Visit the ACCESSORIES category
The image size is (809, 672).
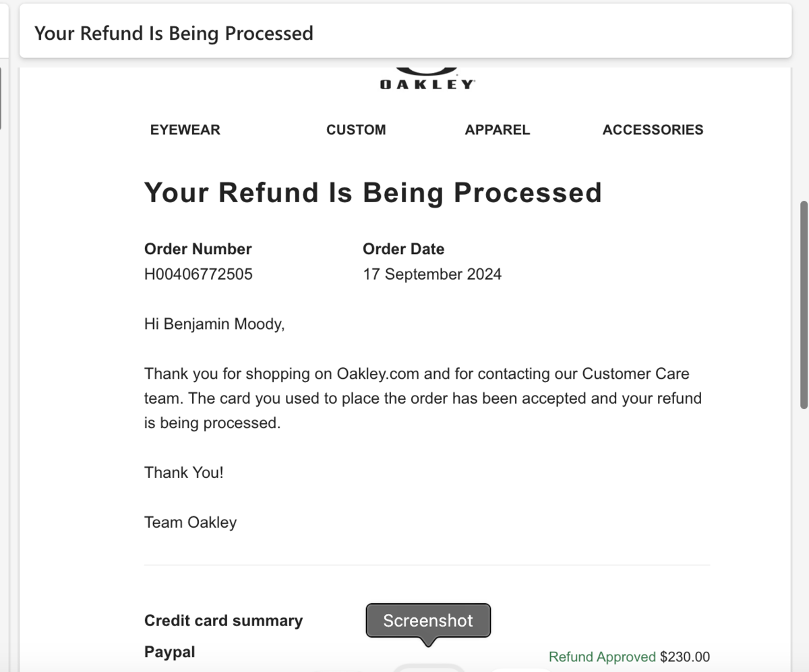click(653, 130)
